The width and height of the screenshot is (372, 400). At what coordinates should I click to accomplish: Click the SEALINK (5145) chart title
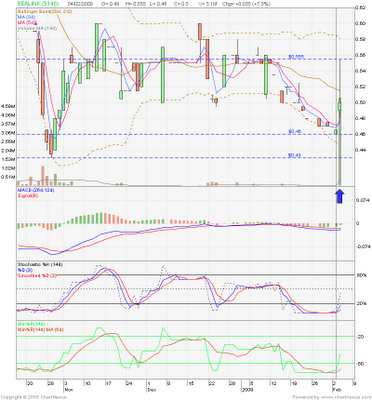[x=38, y=4]
